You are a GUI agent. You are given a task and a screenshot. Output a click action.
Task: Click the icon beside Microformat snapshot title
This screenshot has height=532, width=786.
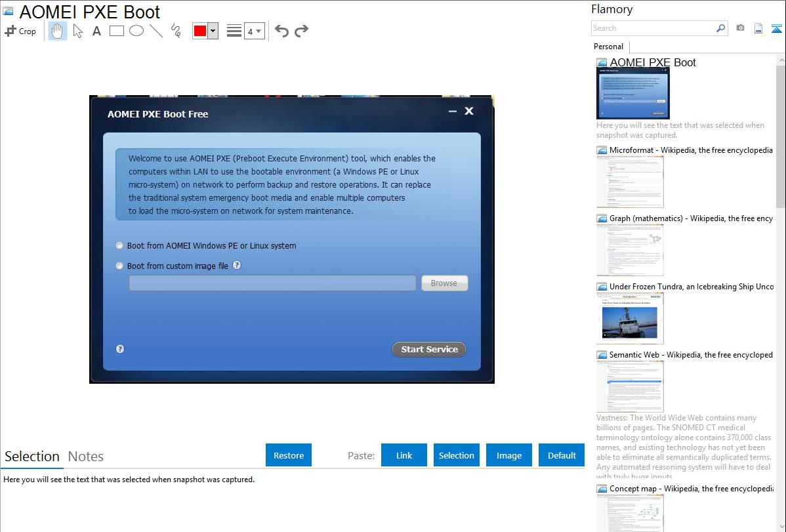602,150
